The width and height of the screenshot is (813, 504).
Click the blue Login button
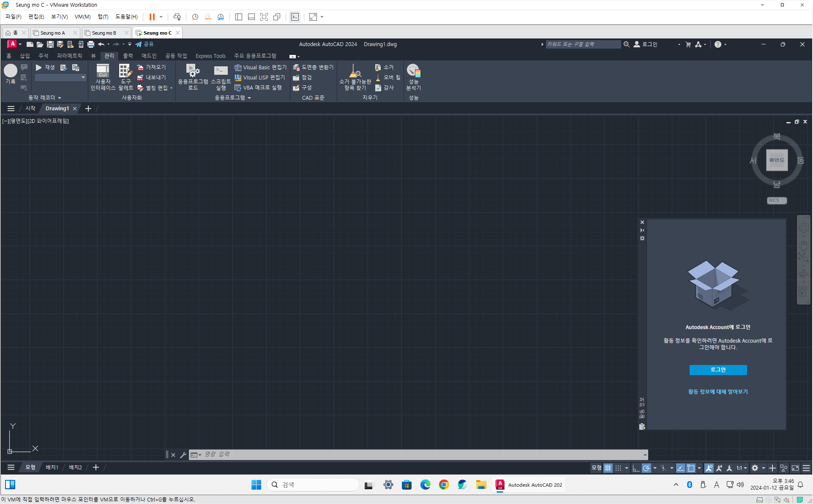718,370
